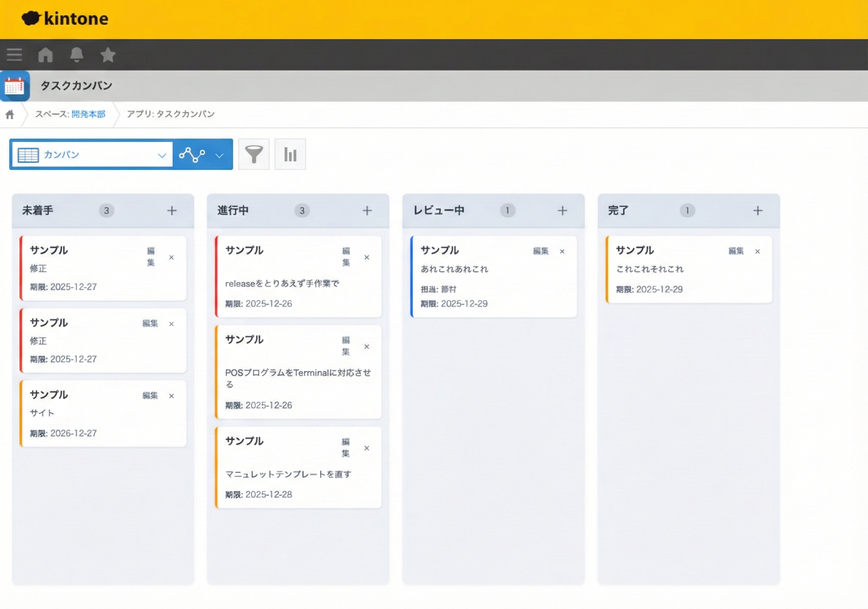The image size is (868, 609).
Task: Open the bar chart aggregate icon
Action: tap(290, 154)
